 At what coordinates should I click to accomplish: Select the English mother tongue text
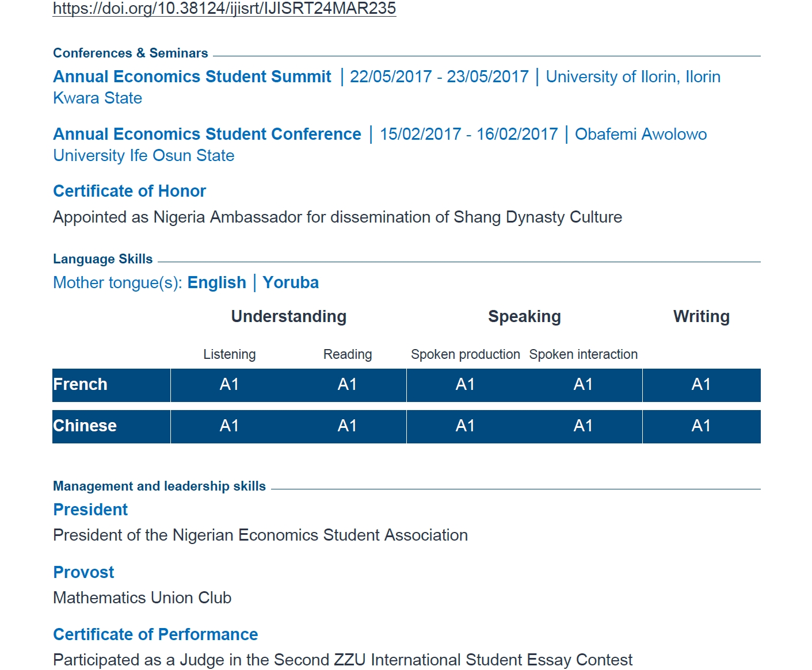pos(216,282)
